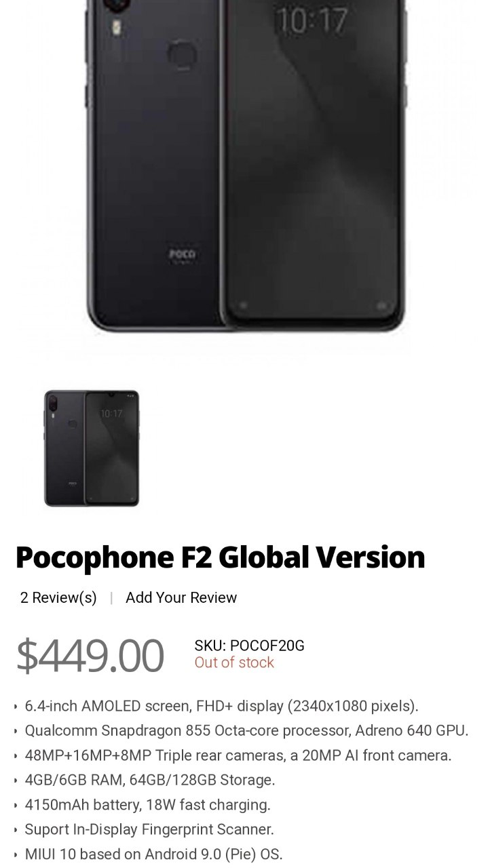Viewport: 490px width, 868px height.
Task: Click the rear camera lens in main image
Action: point(117,6)
